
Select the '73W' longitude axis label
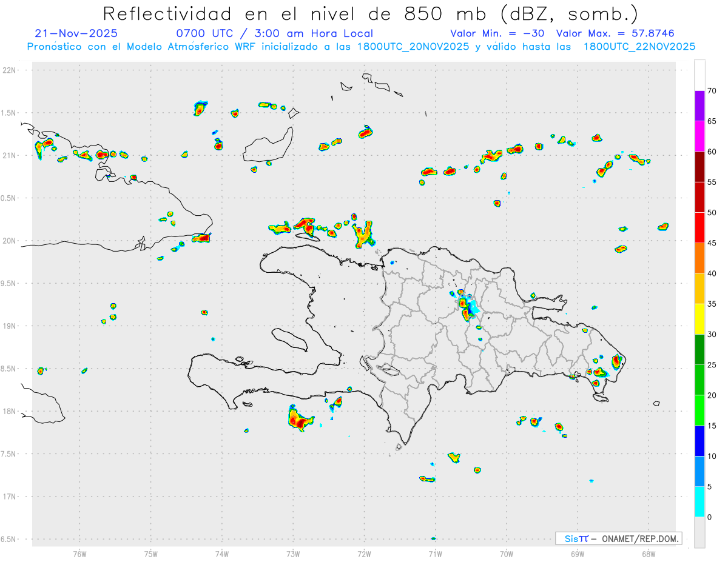293,554
